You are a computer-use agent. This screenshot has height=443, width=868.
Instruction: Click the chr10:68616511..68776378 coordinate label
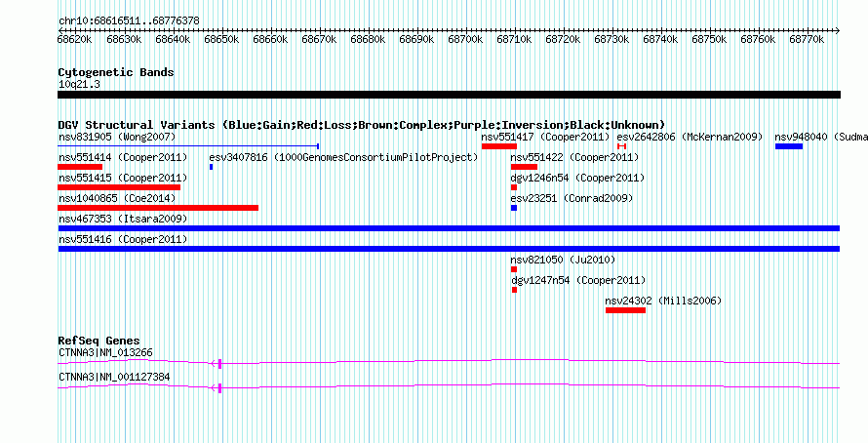click(x=129, y=20)
